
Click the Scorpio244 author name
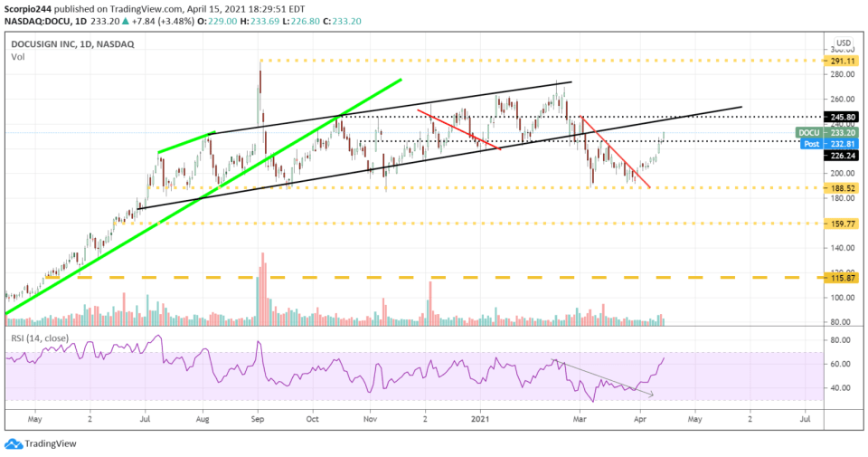[x=29, y=9]
